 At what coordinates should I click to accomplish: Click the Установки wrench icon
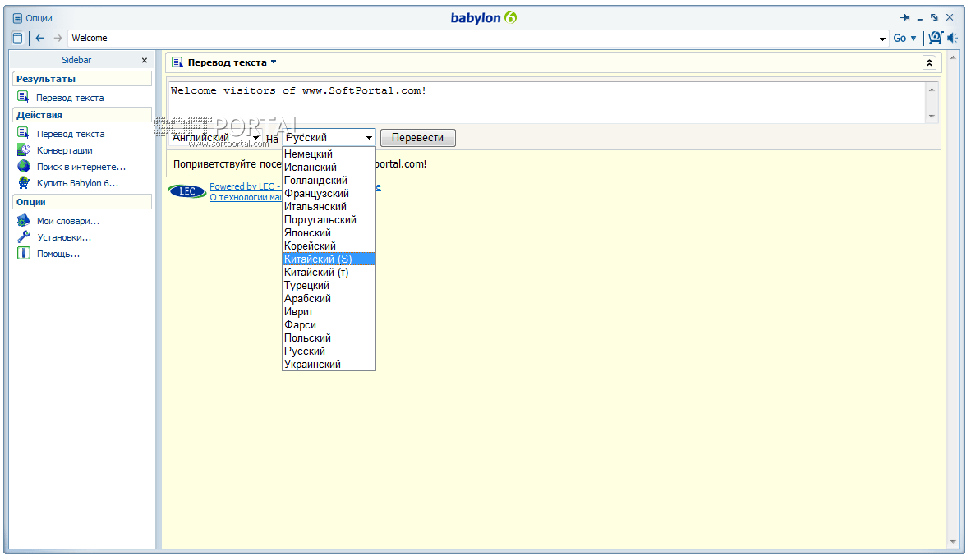coord(24,237)
